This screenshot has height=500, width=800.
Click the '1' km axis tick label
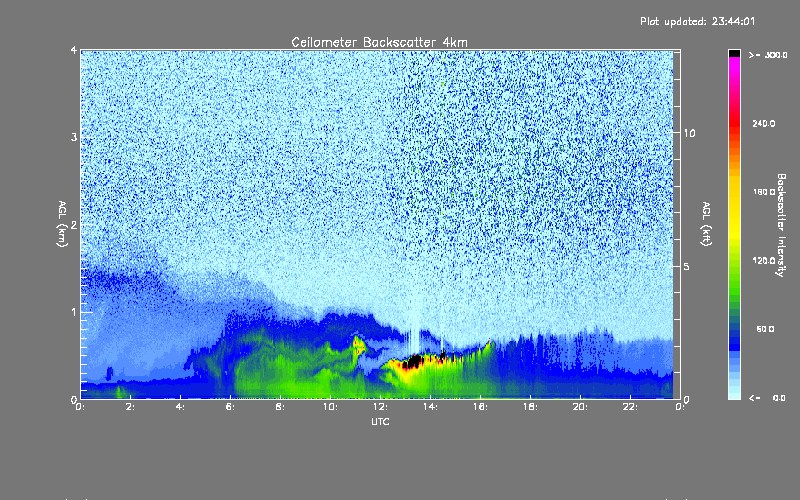tap(74, 312)
